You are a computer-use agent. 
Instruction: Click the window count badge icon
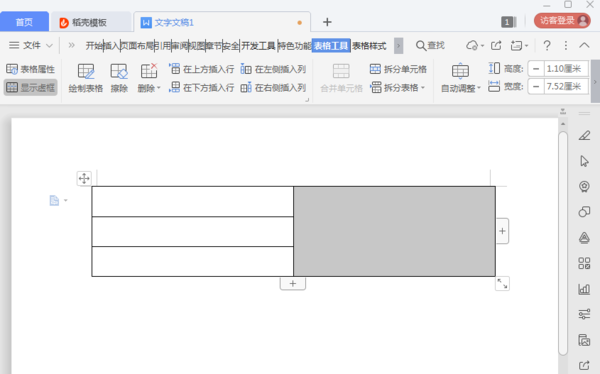508,22
